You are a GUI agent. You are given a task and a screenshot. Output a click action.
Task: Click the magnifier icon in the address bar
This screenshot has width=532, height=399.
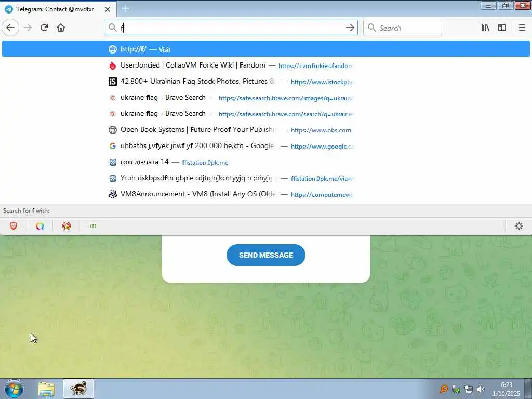tap(112, 28)
